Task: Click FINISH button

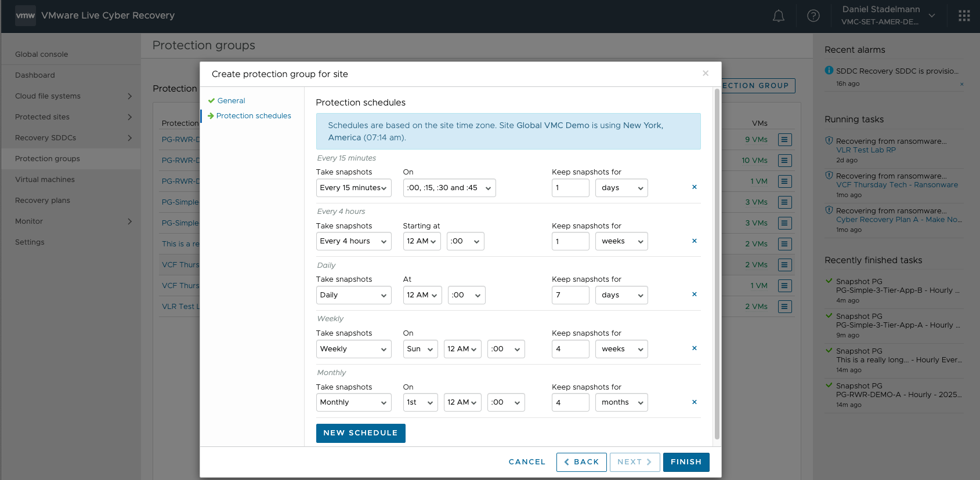Action: coord(686,462)
